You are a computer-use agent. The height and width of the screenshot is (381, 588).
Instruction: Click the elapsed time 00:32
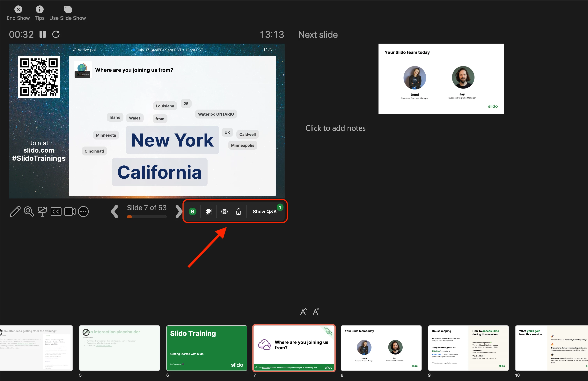click(21, 34)
